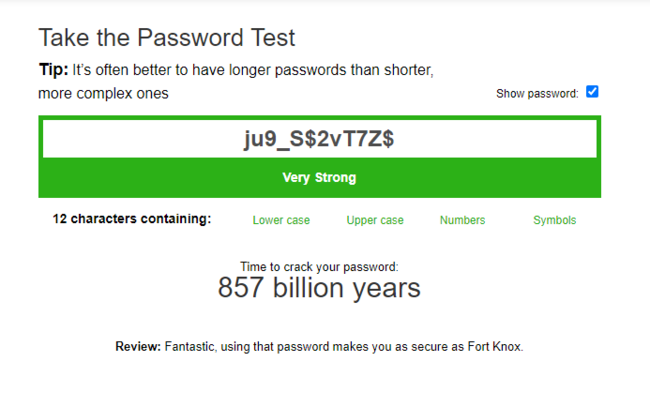Select the Upper case indicator
650x407 pixels.
coord(375,220)
